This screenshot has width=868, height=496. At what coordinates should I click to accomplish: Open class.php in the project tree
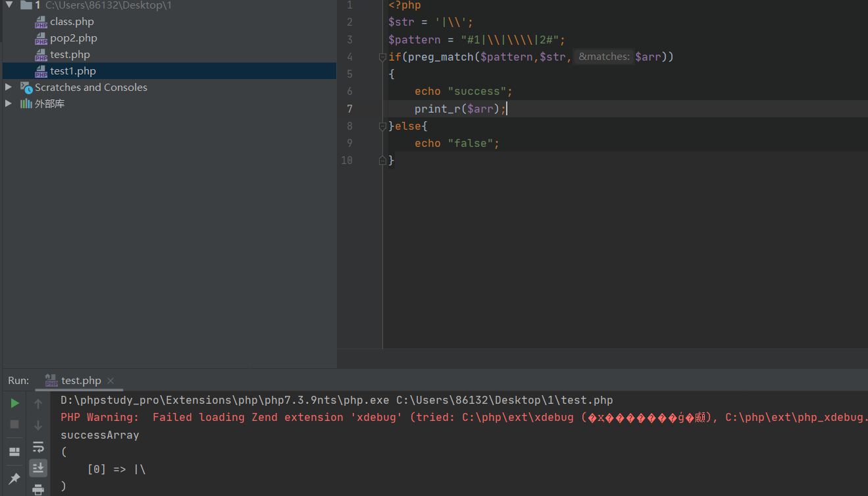pos(72,22)
